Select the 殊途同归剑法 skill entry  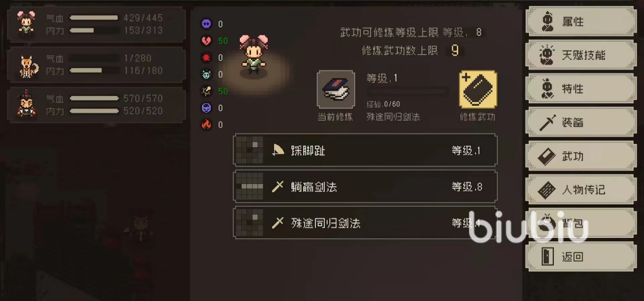coord(365,223)
